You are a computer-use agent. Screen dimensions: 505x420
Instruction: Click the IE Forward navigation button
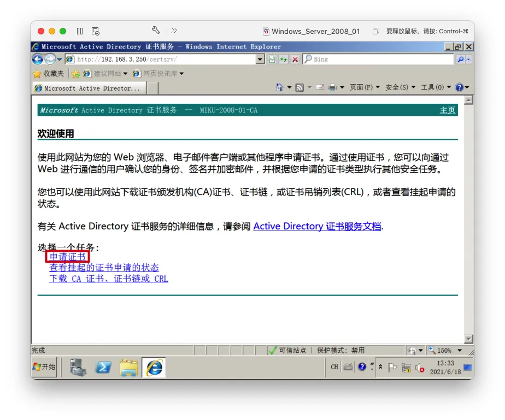coord(50,59)
